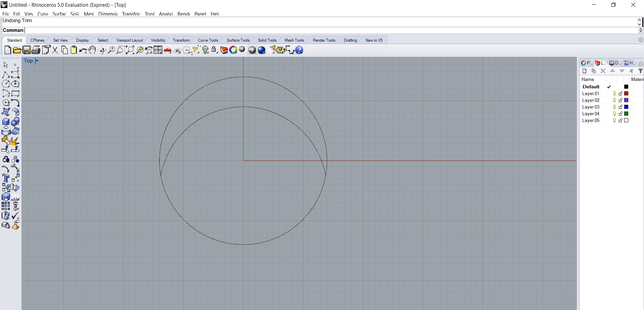Toggle visibility bulb for Layer 05
The height and width of the screenshot is (310, 644).
pyautogui.click(x=614, y=121)
